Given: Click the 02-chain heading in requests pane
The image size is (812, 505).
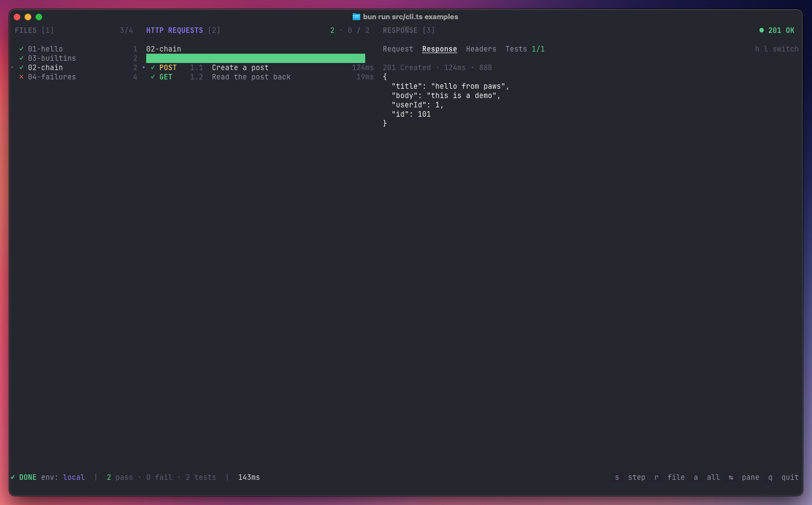Looking at the screenshot, I should pos(164,49).
